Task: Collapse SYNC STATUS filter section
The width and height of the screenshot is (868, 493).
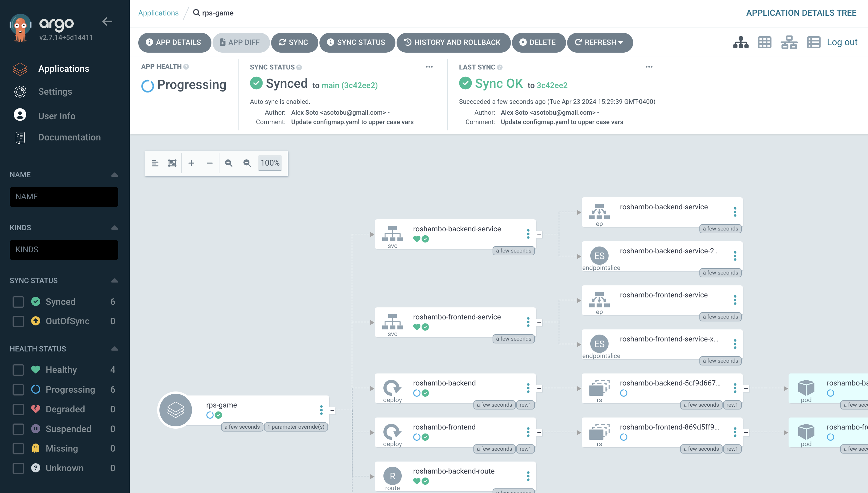Action: click(115, 280)
